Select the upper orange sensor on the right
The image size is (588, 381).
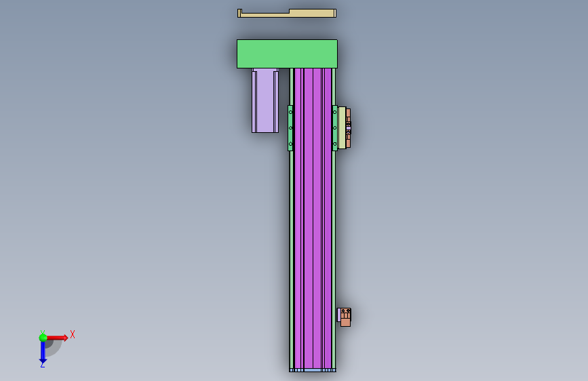click(x=349, y=128)
